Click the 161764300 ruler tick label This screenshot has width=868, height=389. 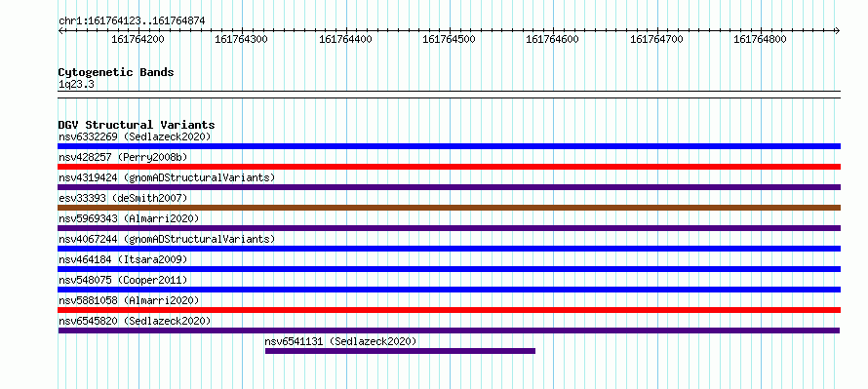[241, 39]
